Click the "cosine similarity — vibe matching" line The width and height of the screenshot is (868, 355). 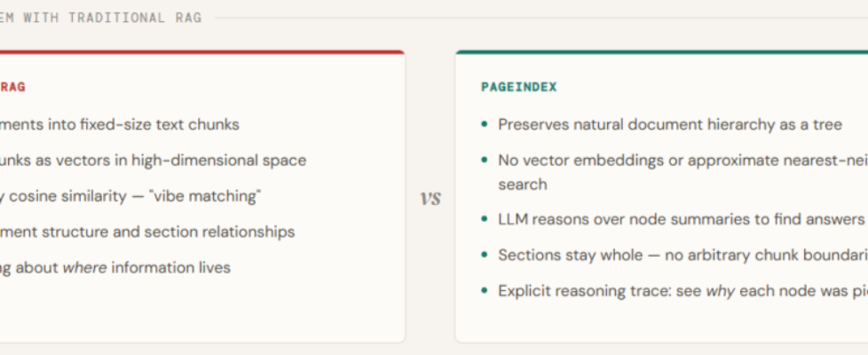(133, 196)
